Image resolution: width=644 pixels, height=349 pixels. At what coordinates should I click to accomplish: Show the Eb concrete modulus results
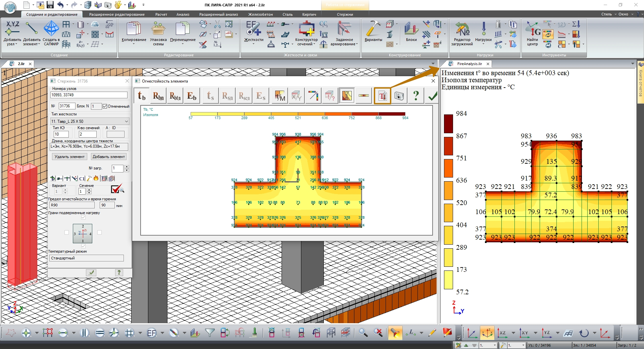[x=192, y=96]
